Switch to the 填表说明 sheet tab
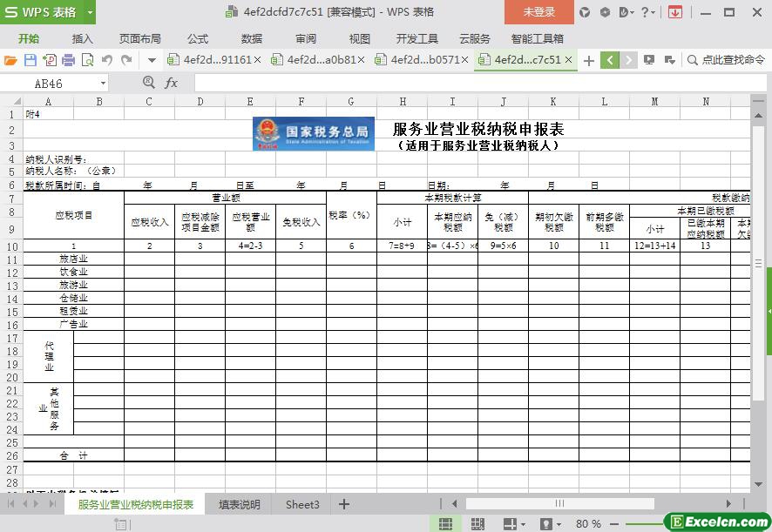Image resolution: width=772 pixels, height=532 pixels. pos(239,504)
